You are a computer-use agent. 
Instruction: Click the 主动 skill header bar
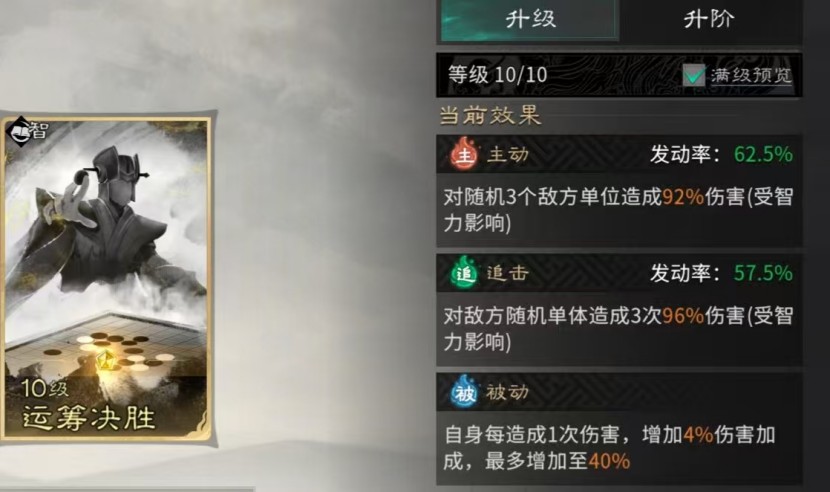tap(618, 154)
